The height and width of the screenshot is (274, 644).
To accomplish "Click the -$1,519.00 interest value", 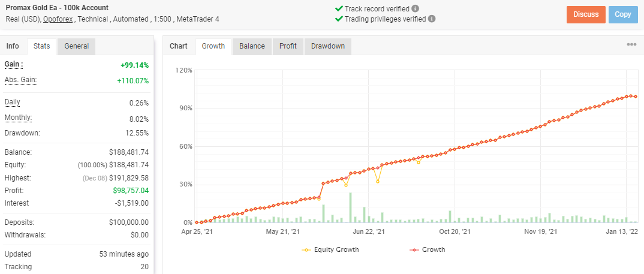I will 131,203.
